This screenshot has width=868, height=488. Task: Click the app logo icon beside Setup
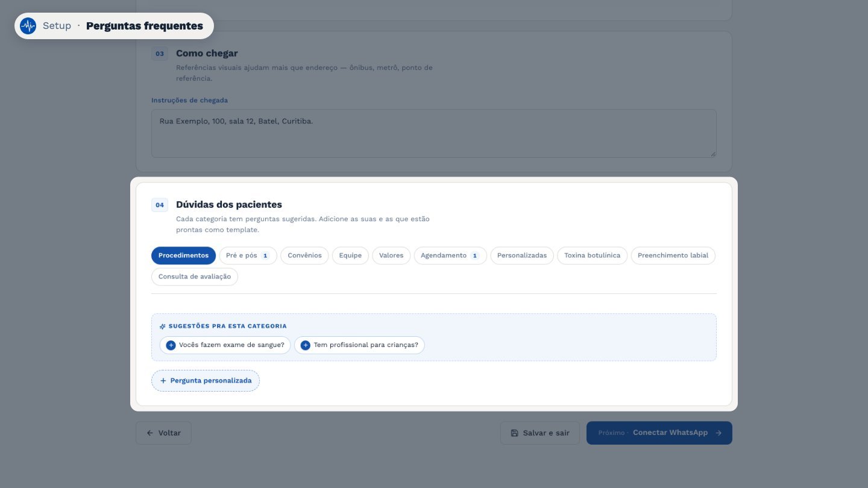[x=28, y=26]
